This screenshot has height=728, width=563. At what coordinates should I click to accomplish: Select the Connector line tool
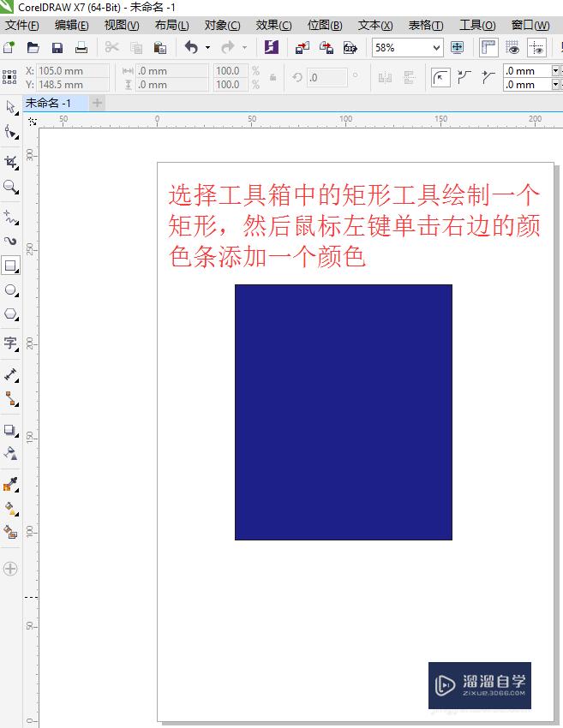tap(10, 399)
